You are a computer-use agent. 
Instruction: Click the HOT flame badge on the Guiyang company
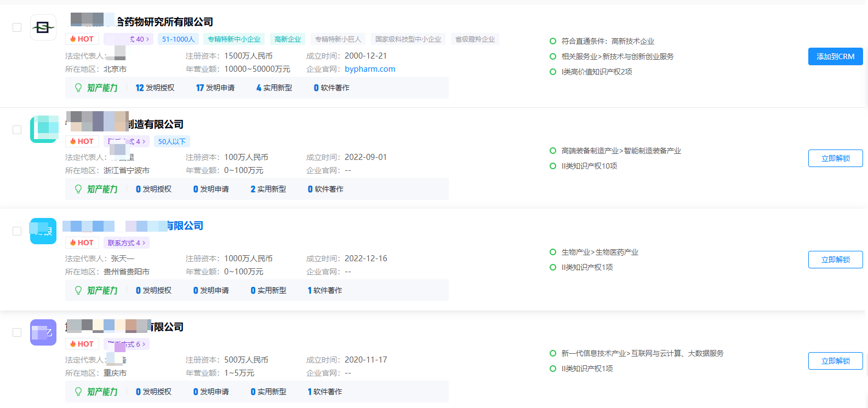pos(82,243)
